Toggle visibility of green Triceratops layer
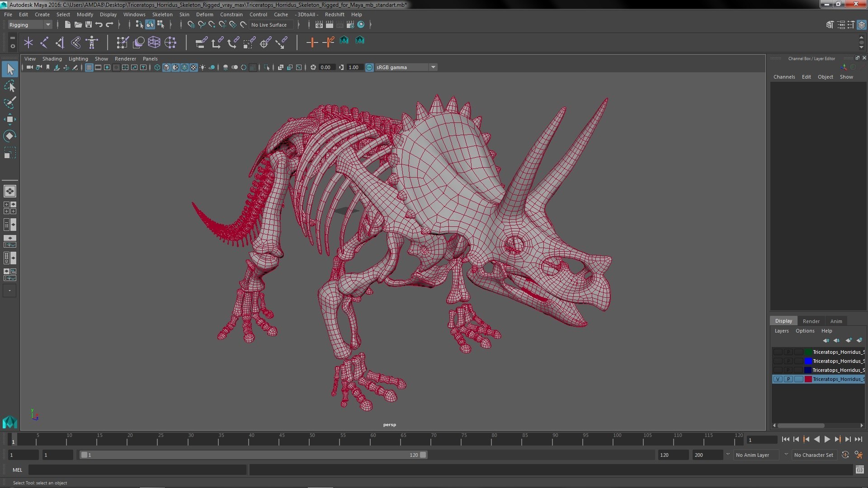 [x=778, y=352]
